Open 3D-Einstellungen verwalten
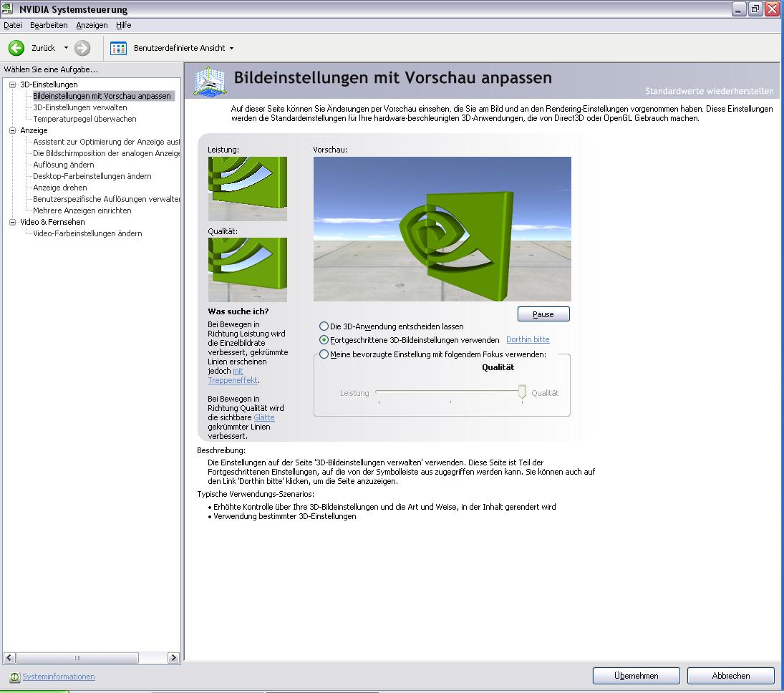Image resolution: width=784 pixels, height=693 pixels. click(80, 107)
